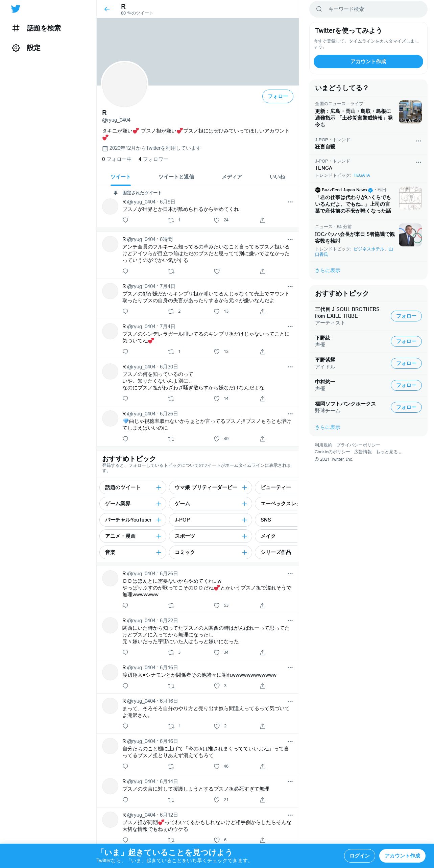The height and width of the screenshot is (868, 434).
Task: Add 音楽 topic with plus icon
Action: point(159,552)
